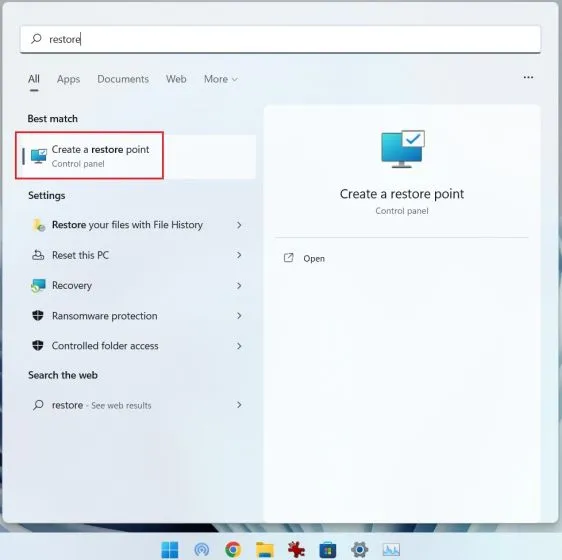Viewport: 562px width, 560px height.
Task: Open Microsoft Store from the taskbar
Action: coord(328,550)
